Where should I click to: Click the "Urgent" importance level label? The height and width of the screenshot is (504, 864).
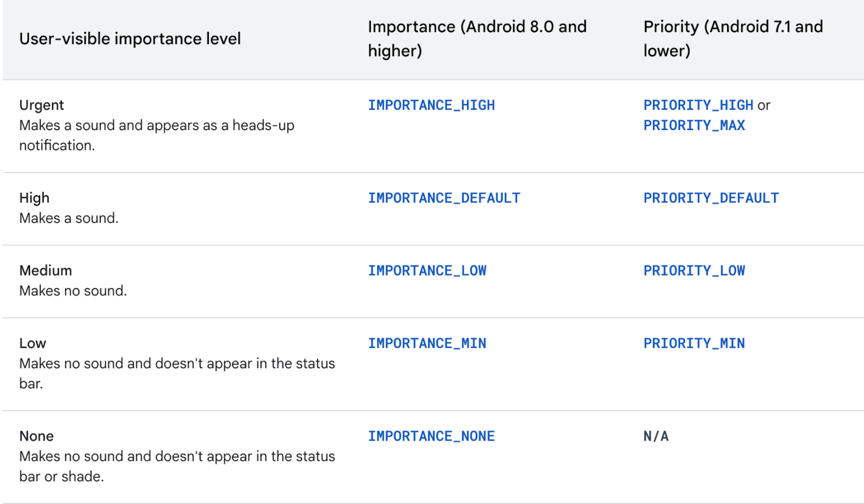coord(42,105)
